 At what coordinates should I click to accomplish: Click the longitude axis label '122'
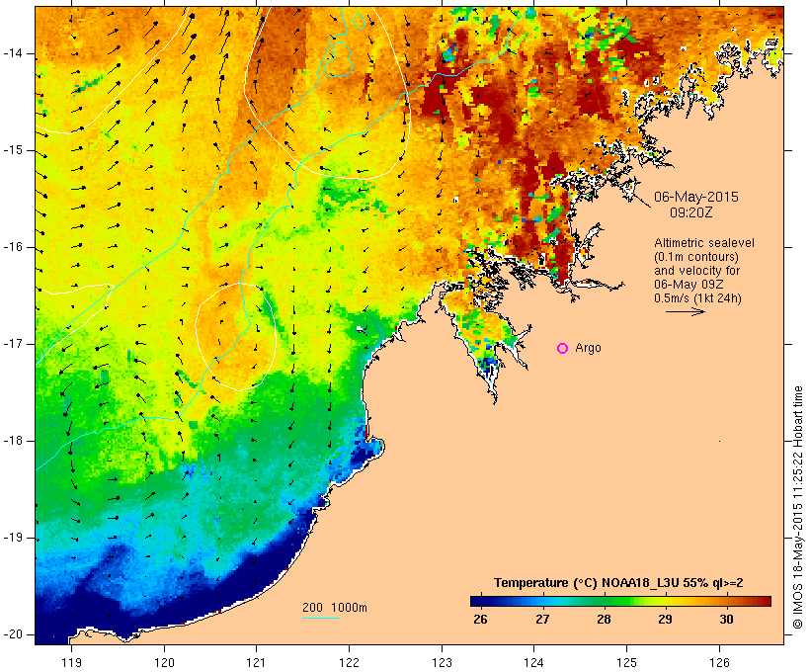(350, 662)
